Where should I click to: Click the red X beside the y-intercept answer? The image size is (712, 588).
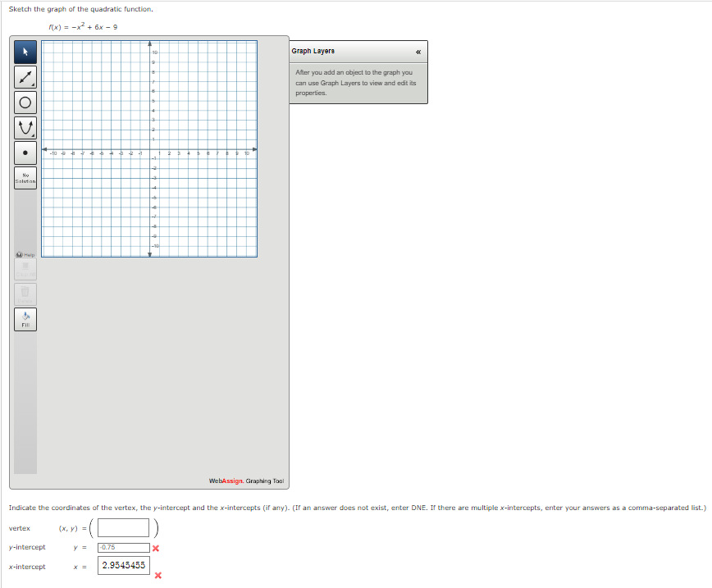click(x=157, y=548)
